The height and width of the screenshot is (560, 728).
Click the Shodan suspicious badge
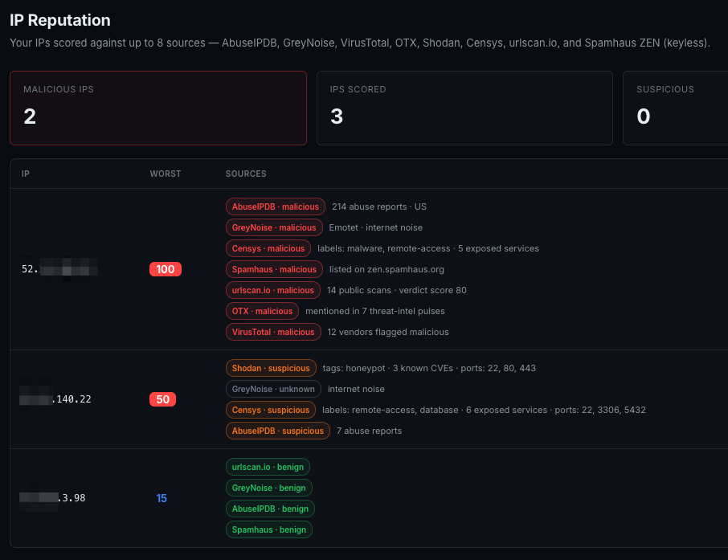(271, 368)
